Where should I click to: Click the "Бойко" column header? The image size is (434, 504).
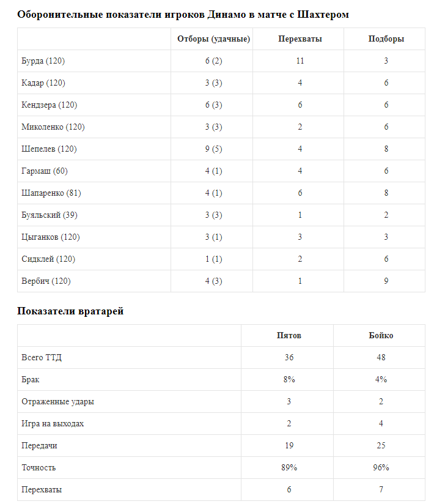tap(381, 336)
